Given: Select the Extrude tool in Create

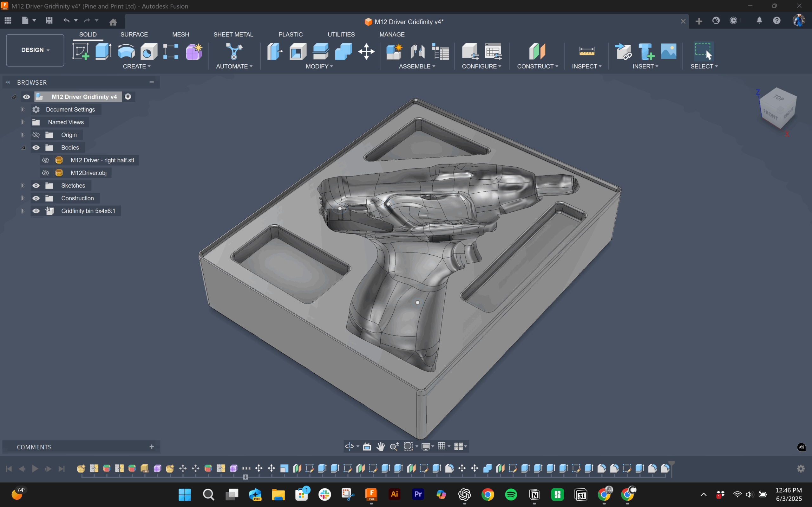Looking at the screenshot, I should pos(103,52).
